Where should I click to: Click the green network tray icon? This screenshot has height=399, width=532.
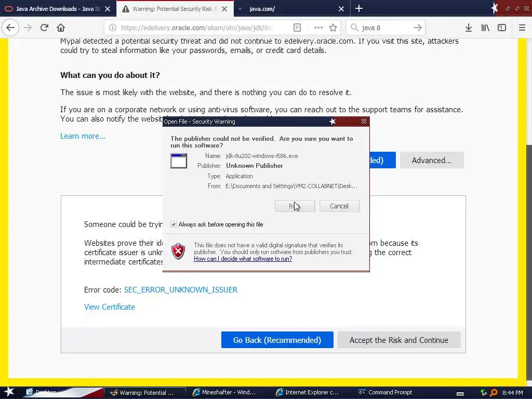[x=484, y=393]
